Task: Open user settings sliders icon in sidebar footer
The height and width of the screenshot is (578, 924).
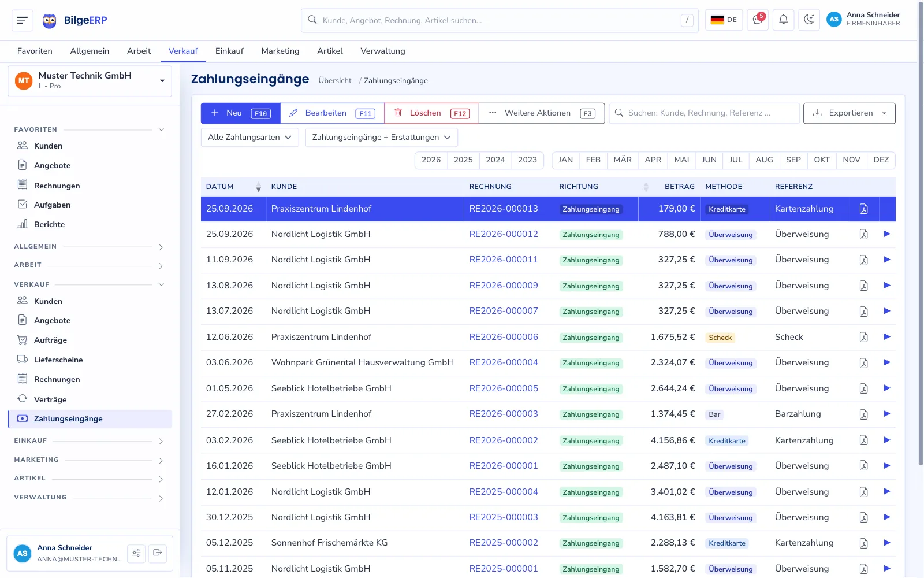Action: (136, 553)
